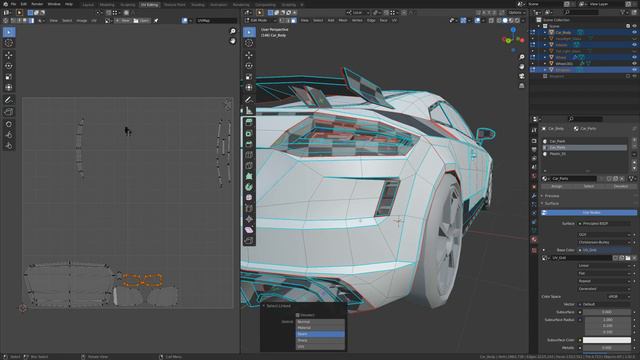Screen dimensions: 640x360
Task: Open the Christensen-Burley subsurface method dropdown
Action: click(x=604, y=242)
